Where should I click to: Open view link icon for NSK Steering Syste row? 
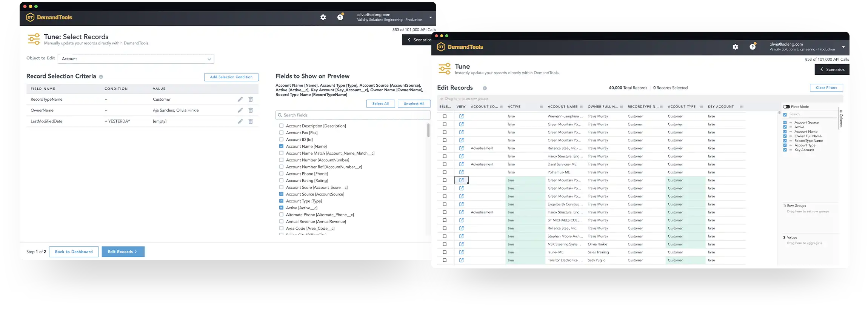461,244
